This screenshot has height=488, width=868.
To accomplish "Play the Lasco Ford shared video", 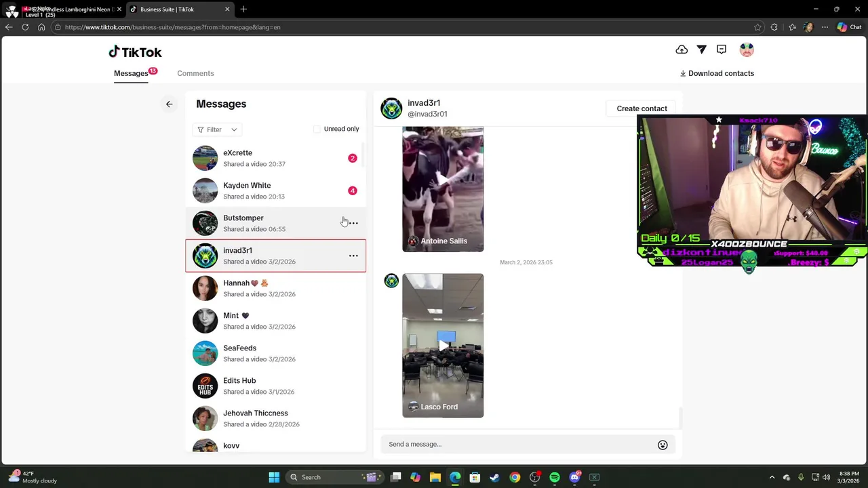I will [443, 346].
